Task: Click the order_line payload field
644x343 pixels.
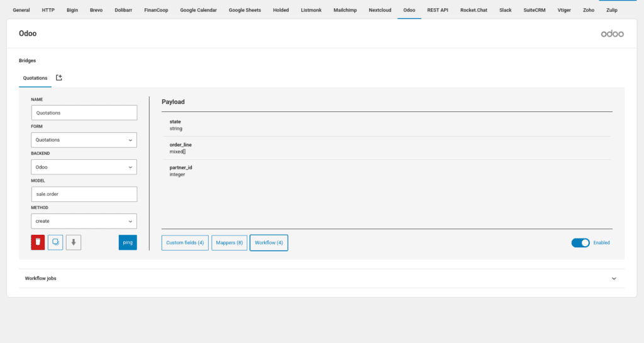Action: pos(386,148)
